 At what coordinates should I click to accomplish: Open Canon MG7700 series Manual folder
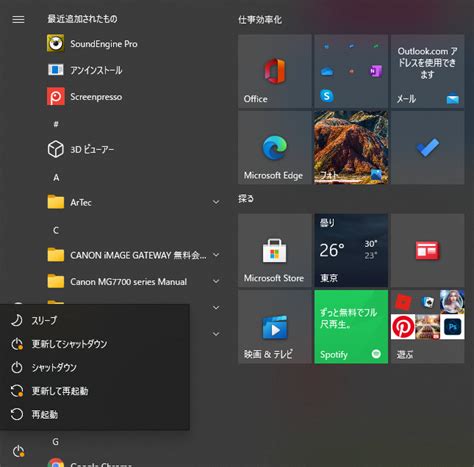point(133,281)
